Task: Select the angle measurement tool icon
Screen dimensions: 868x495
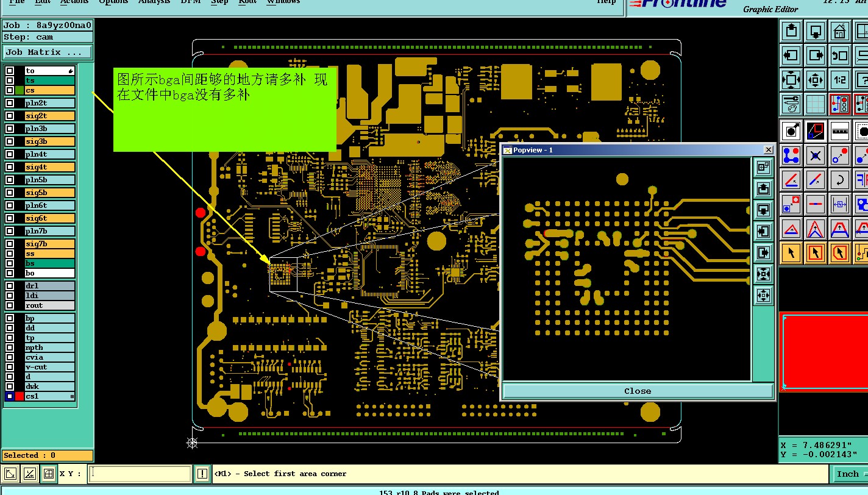Action: [x=791, y=179]
